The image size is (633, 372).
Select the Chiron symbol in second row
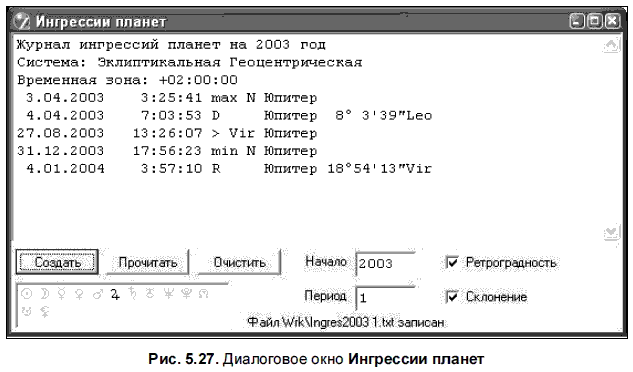pos(44,312)
